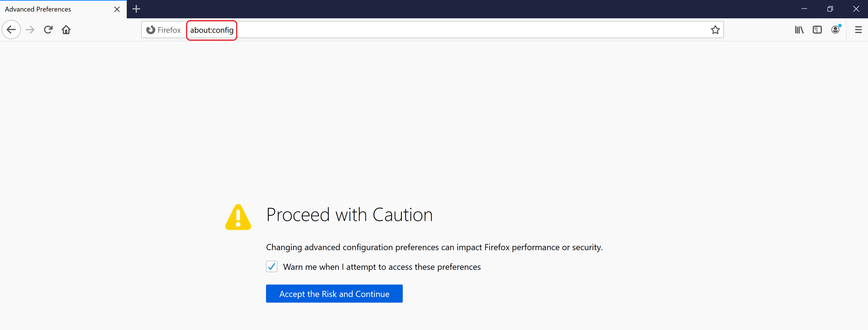Viewport: 868px width, 330px height.
Task: Uncheck Warn me when accessing preferences
Action: [x=272, y=267]
